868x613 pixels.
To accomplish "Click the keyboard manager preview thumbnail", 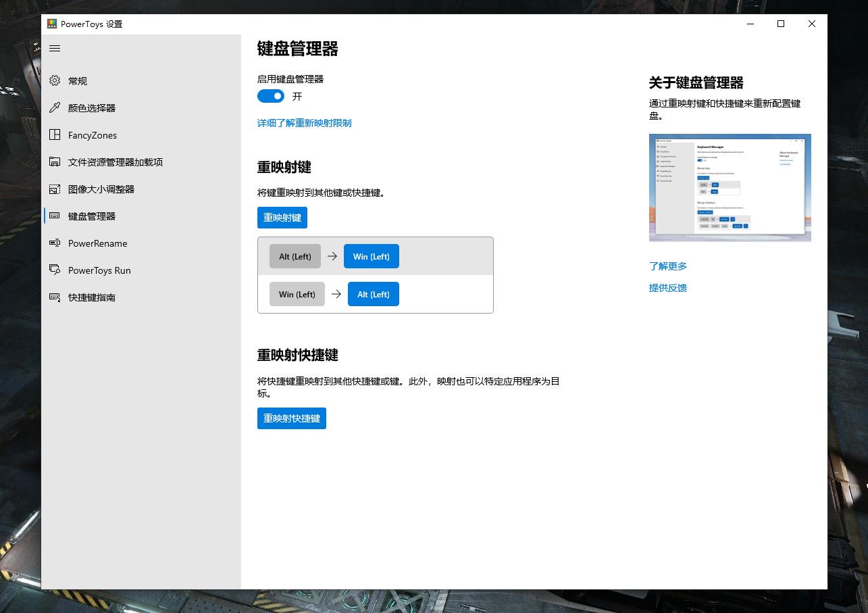I will (730, 187).
